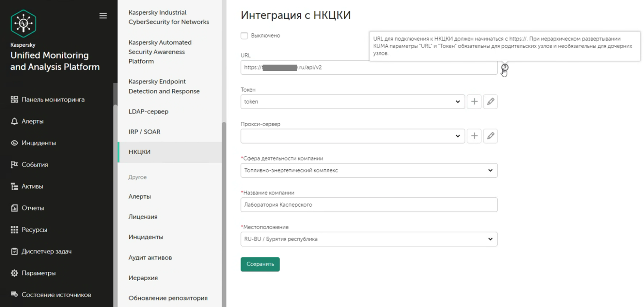Viewport: 644px width, 307px height.
Task: Click the Алерты bell icon
Action: [14, 121]
